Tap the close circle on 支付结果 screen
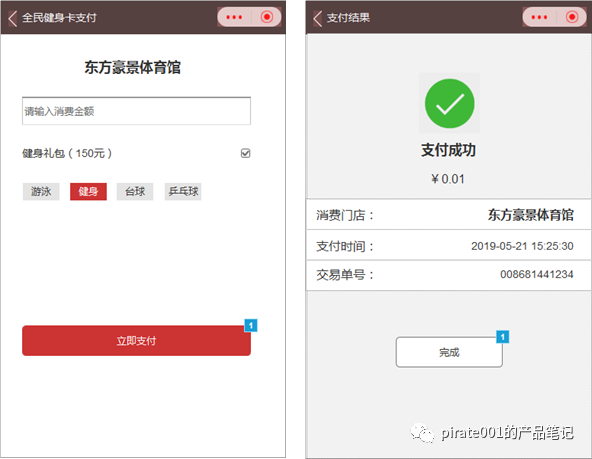This screenshot has height=459, width=592. tap(572, 17)
